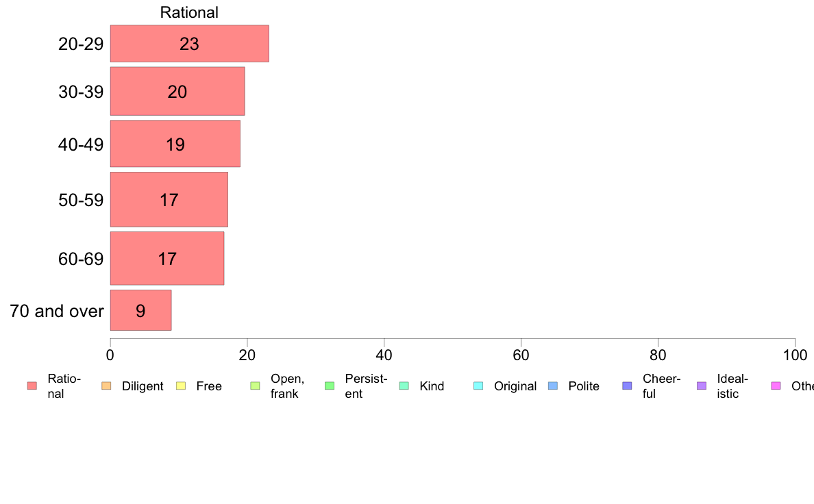Click the Polite legend label text
This screenshot has width=814, height=504.
click(x=584, y=386)
